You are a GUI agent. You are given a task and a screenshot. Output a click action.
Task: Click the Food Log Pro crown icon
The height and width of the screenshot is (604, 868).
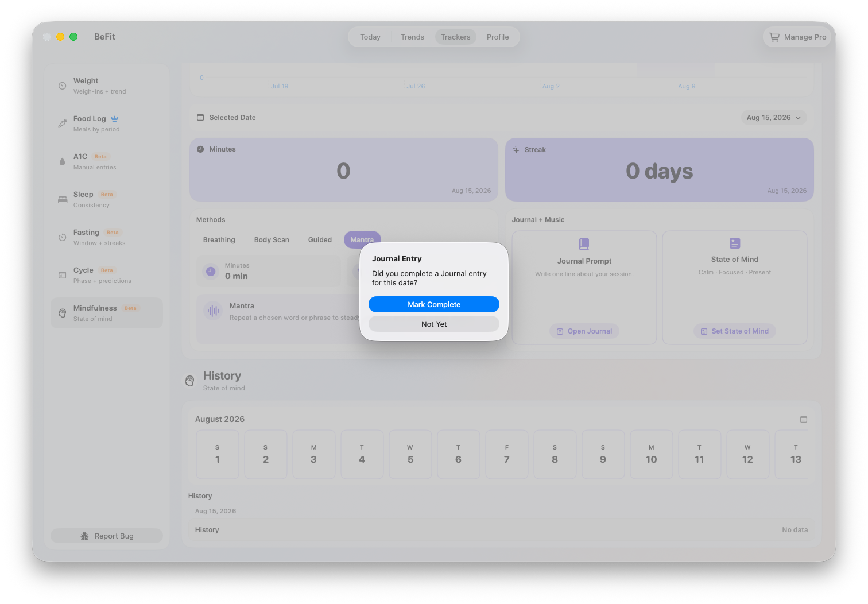click(x=115, y=119)
